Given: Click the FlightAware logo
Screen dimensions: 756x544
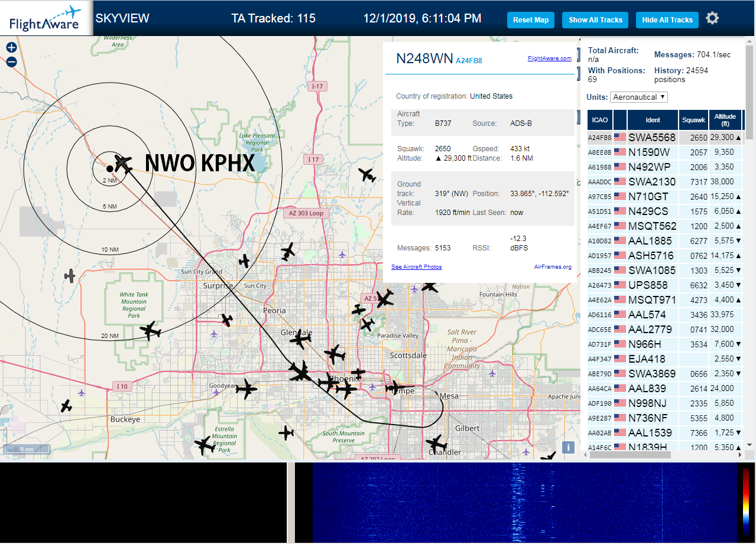Looking at the screenshot, I should coord(46,18).
